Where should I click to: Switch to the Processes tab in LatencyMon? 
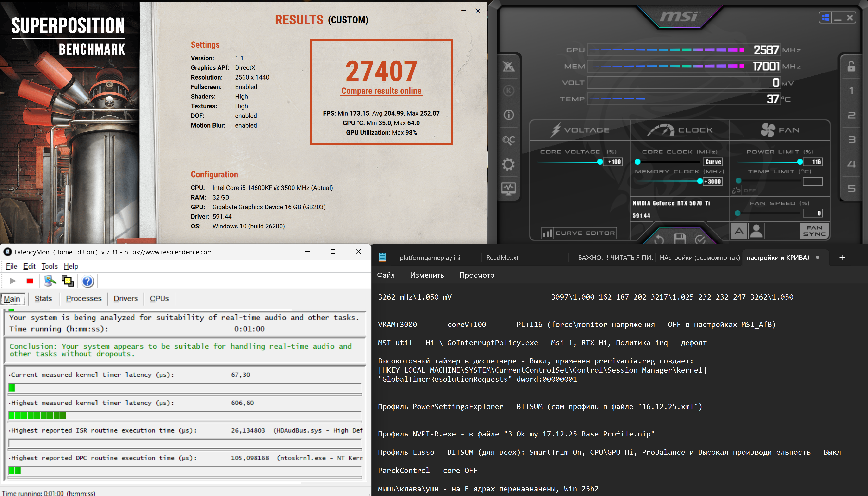[84, 299]
